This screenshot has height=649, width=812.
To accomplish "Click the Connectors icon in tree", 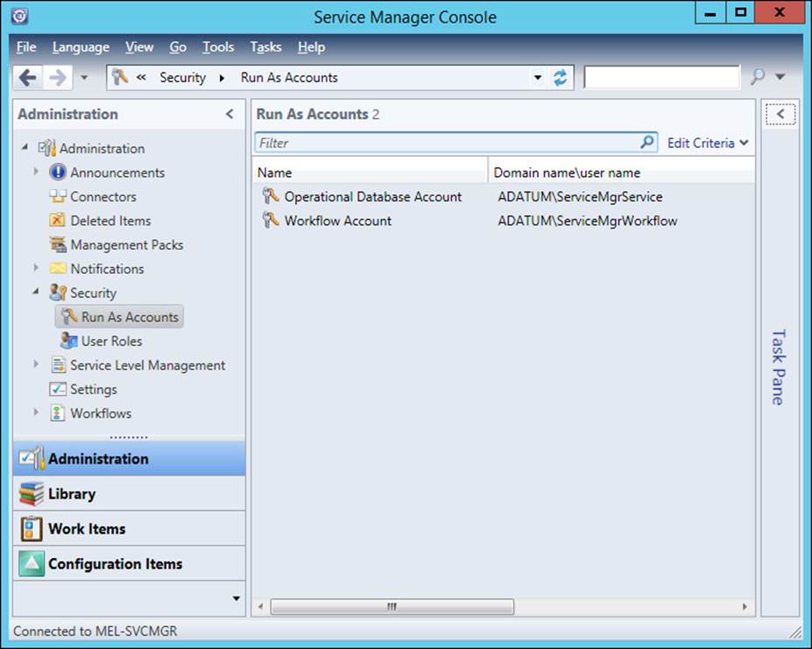I will pyautogui.click(x=58, y=196).
